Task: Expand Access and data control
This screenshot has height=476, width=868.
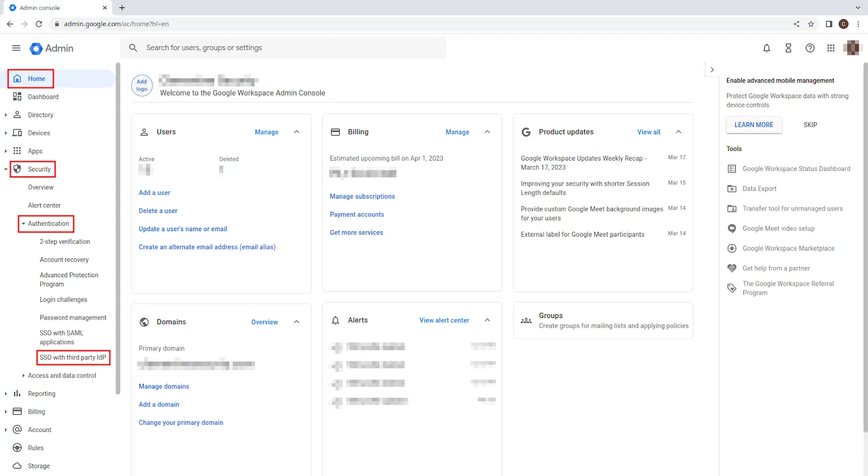Action: 23,376
